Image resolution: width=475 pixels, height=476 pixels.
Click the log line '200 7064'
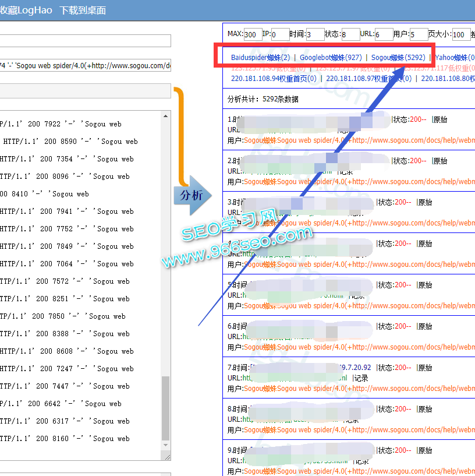click(x=67, y=264)
